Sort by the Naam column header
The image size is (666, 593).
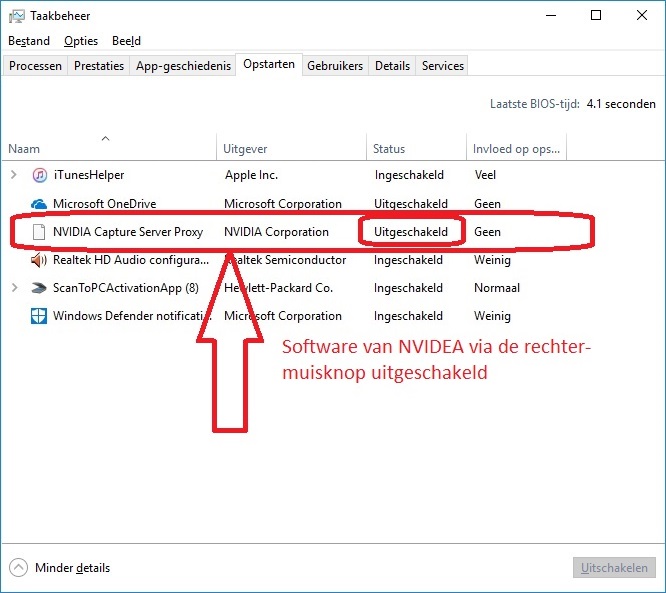pyautogui.click(x=110, y=147)
